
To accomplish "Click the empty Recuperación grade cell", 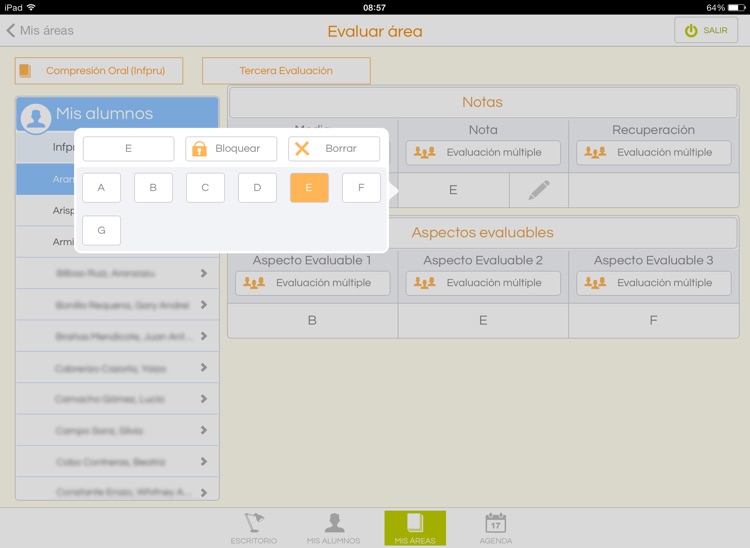I will pos(653,190).
